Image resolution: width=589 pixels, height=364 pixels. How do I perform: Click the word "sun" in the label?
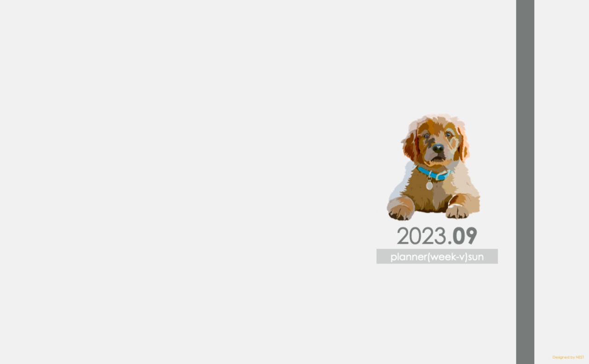[476, 257]
